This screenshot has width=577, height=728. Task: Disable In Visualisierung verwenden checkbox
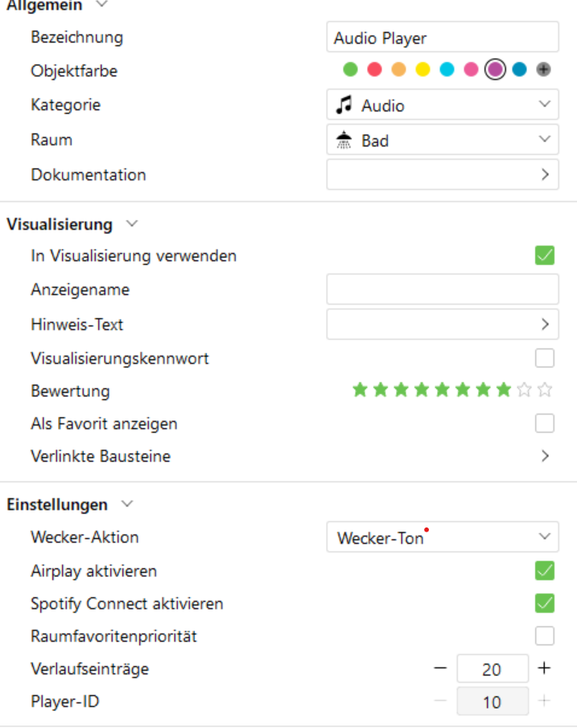pyautogui.click(x=545, y=256)
